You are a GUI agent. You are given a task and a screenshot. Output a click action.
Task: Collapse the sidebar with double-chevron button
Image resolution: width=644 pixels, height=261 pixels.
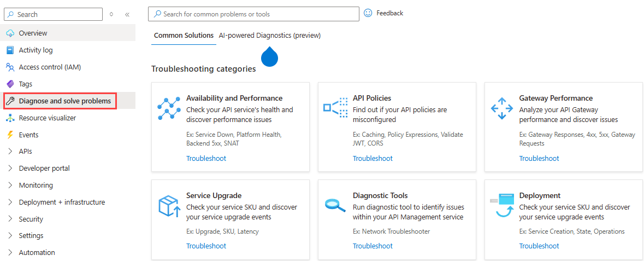pyautogui.click(x=127, y=15)
